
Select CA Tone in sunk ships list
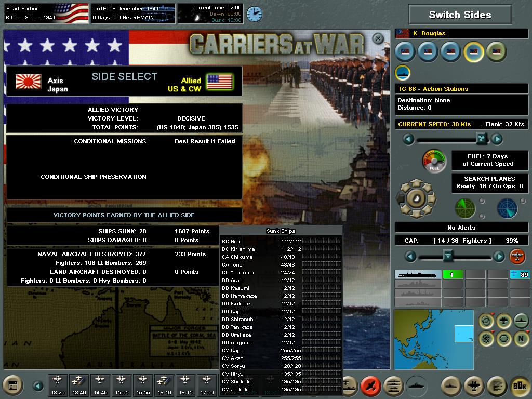281,264
